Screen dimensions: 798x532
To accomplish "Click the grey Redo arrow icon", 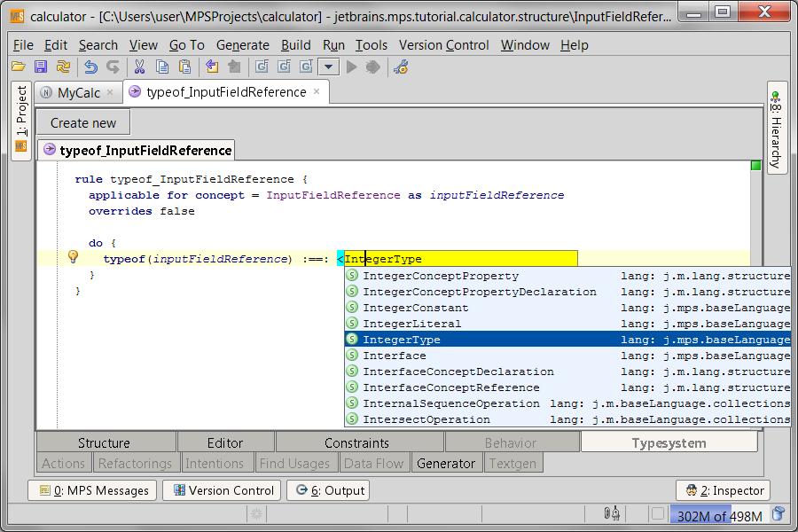I will tap(113, 66).
